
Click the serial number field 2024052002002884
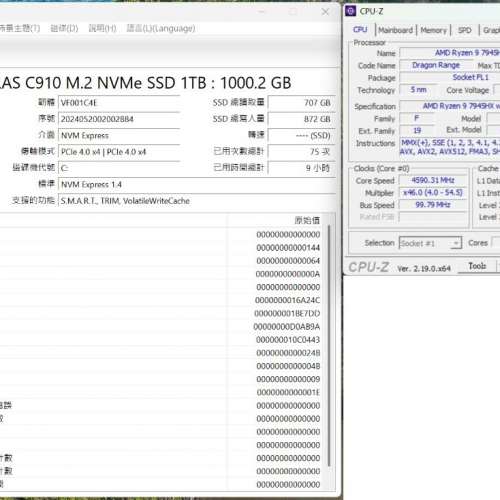coord(119,119)
